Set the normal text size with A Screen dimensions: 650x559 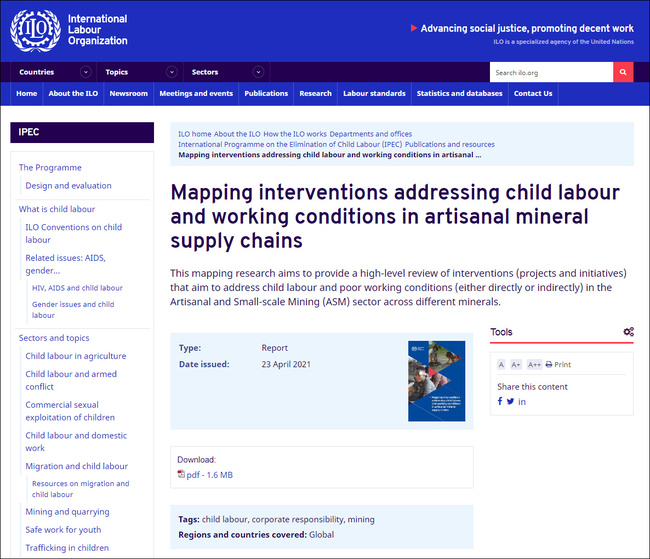(501, 365)
